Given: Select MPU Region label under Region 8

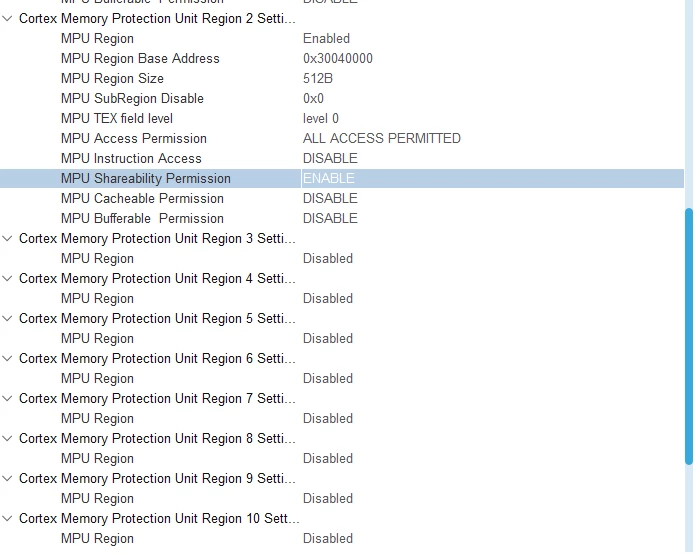Looking at the screenshot, I should 97,458.
